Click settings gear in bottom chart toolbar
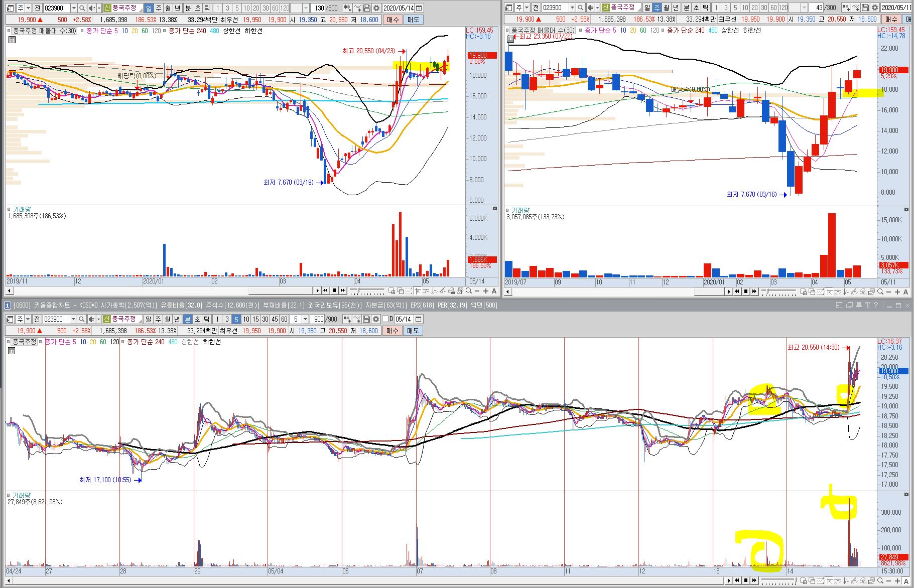Viewport: 914px width, 588px height. click(x=376, y=319)
